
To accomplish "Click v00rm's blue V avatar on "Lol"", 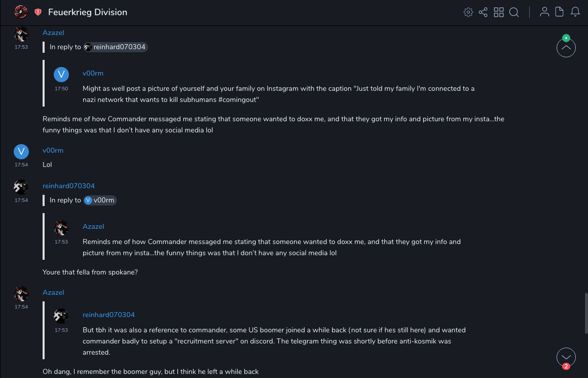I will click(21, 152).
